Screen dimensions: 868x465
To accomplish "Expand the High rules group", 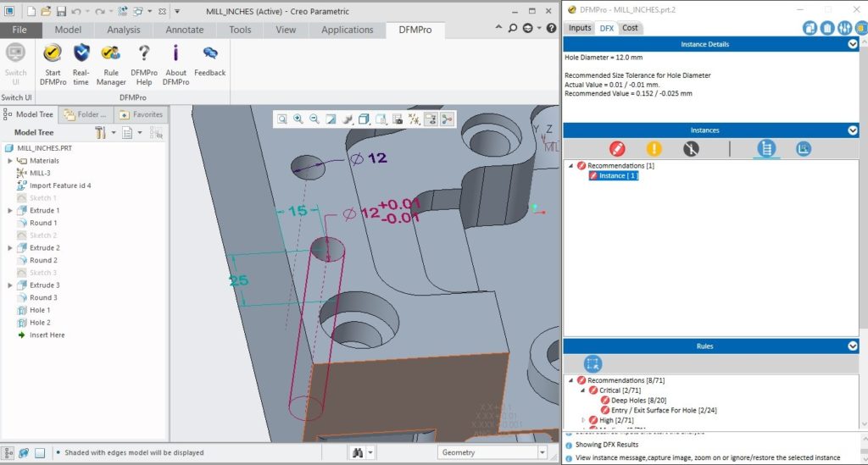I will pyautogui.click(x=583, y=420).
